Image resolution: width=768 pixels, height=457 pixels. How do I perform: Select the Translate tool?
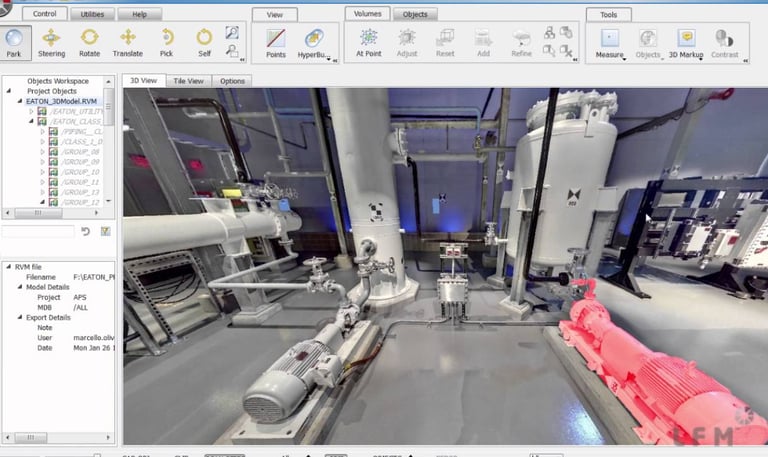point(127,43)
